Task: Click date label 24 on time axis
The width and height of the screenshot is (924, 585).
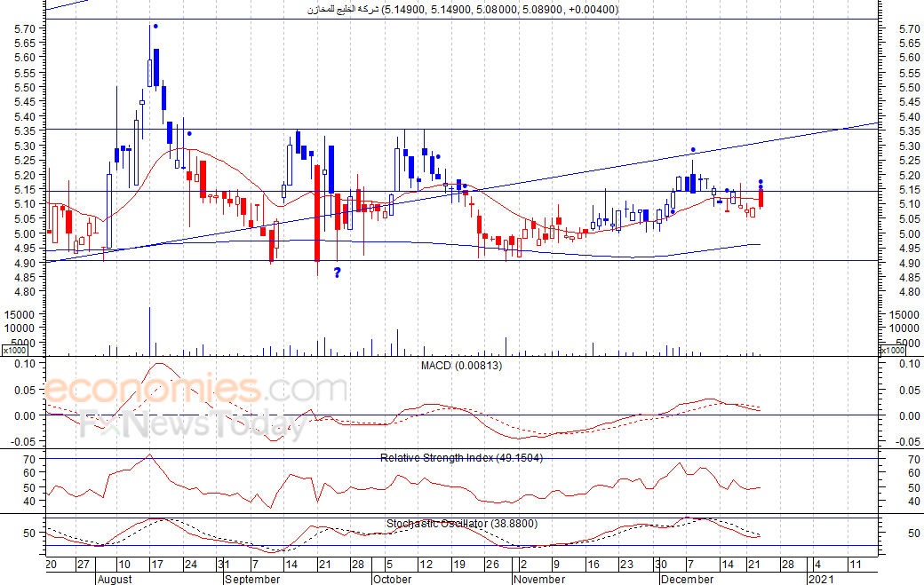Action: pos(191,565)
